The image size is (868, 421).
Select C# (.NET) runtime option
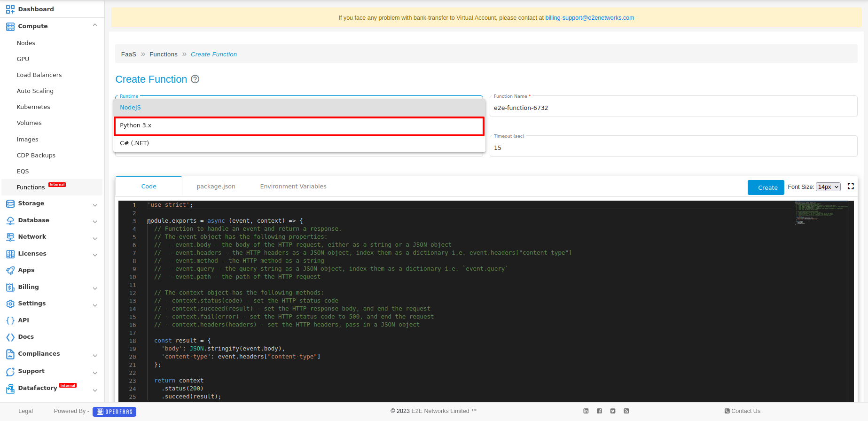[299, 143]
